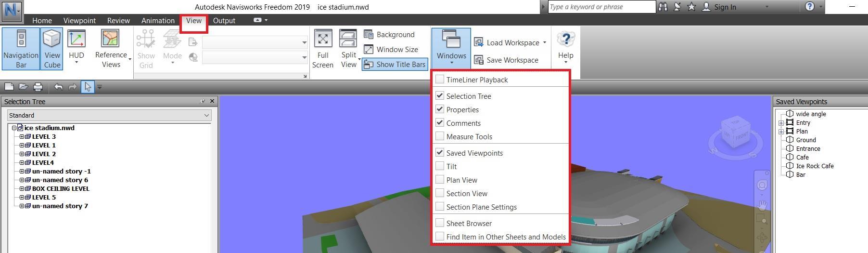Click the keyword search input field
The width and height of the screenshot is (868, 253).
[x=601, y=7]
